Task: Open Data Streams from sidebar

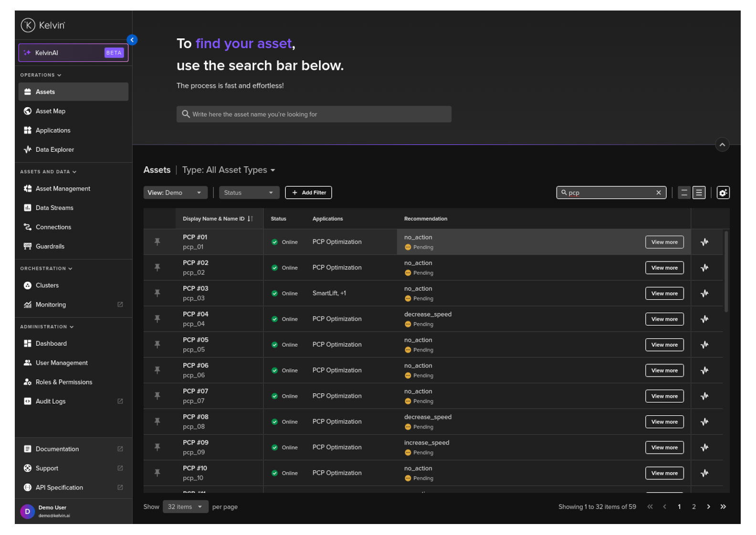Action: point(54,208)
